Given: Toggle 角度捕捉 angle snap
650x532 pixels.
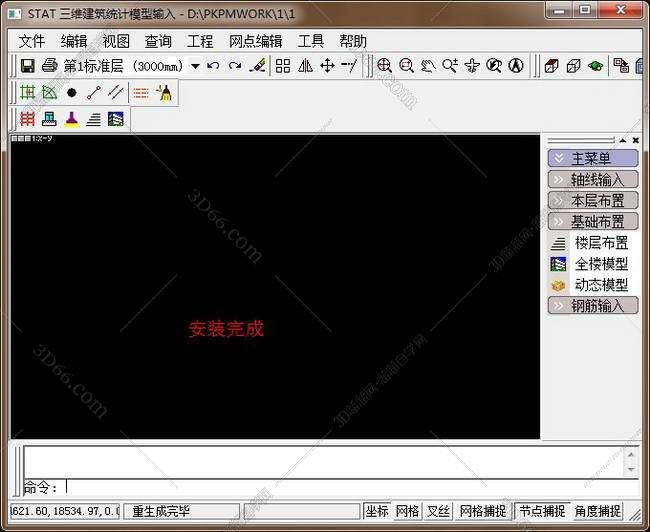Looking at the screenshot, I should click(x=597, y=511).
